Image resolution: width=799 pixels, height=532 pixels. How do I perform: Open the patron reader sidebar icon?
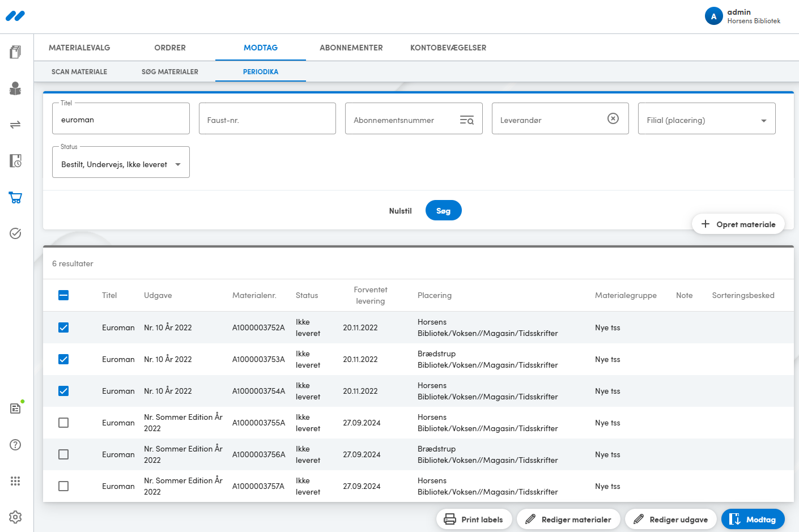(15, 88)
